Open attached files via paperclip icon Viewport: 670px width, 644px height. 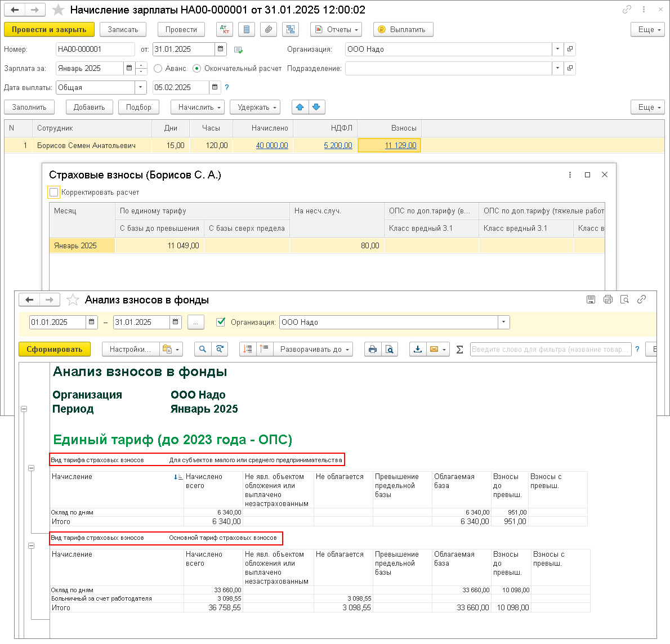(269, 30)
